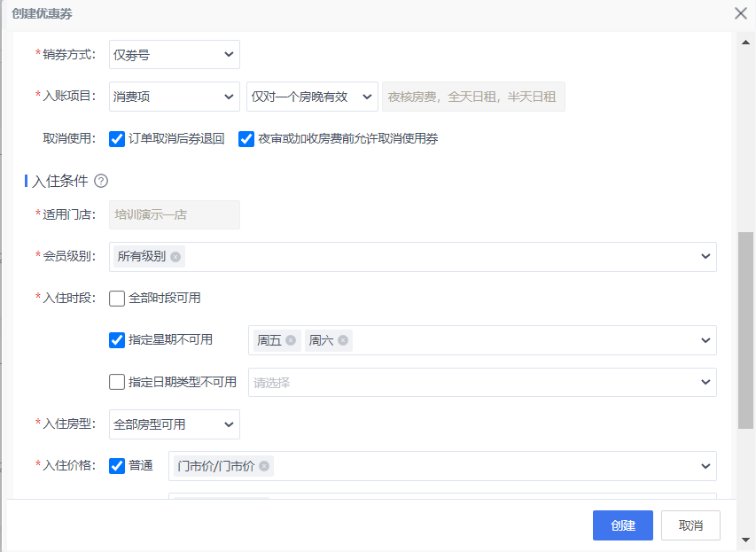The height and width of the screenshot is (552, 756).
Task: Expand the 仅对一个房晚有效 dropdown
Action: (x=312, y=97)
